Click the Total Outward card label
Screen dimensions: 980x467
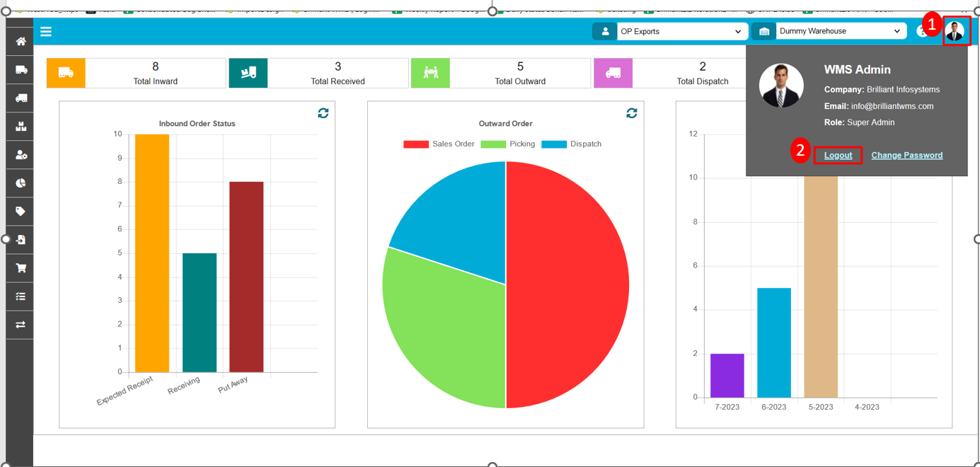[x=520, y=81]
